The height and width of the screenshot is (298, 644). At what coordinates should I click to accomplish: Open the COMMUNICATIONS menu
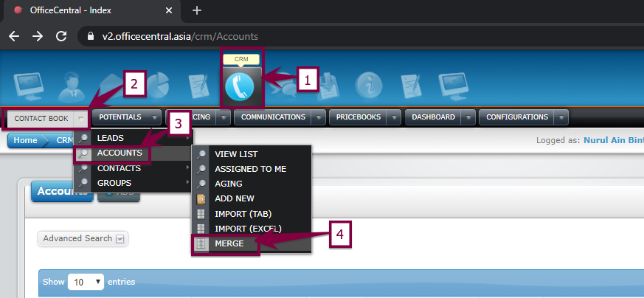coord(273,117)
